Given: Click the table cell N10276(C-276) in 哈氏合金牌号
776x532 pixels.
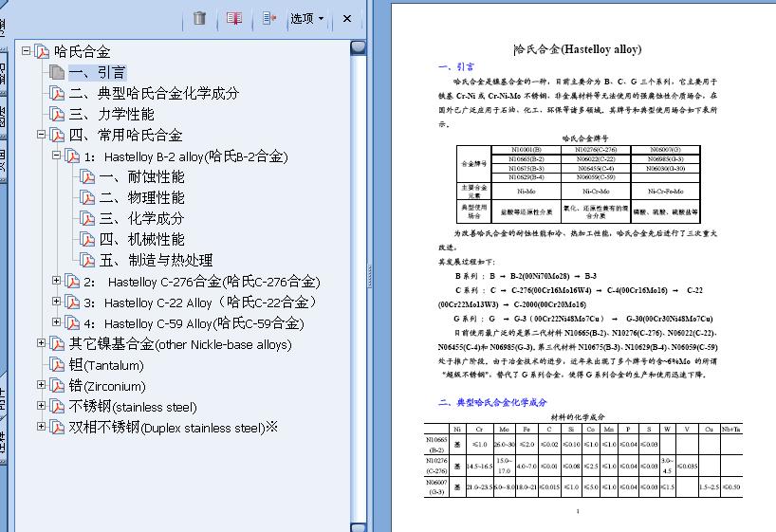Looking at the screenshot, I should point(596,150).
